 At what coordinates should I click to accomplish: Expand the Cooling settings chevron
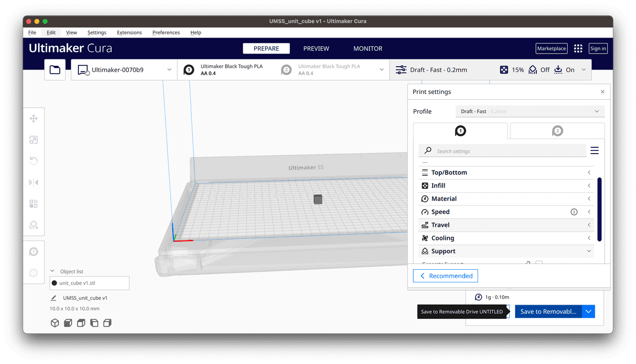pyautogui.click(x=589, y=238)
